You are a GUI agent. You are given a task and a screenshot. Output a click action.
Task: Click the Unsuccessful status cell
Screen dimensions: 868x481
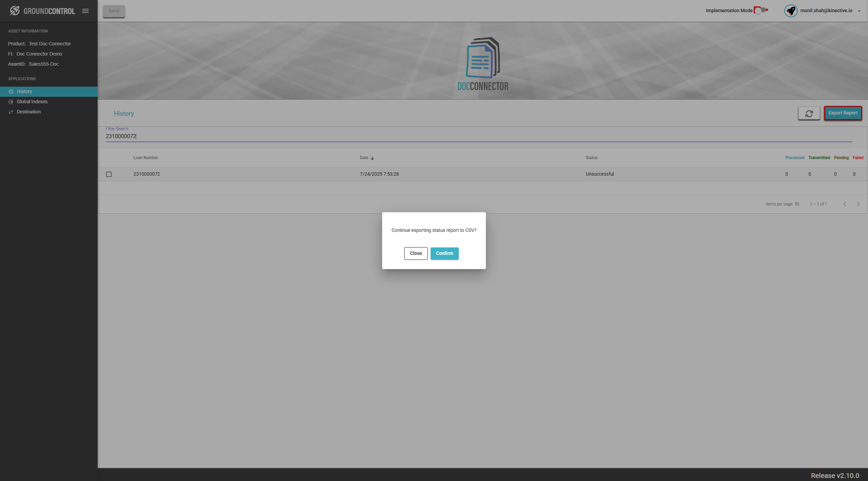[600, 174]
